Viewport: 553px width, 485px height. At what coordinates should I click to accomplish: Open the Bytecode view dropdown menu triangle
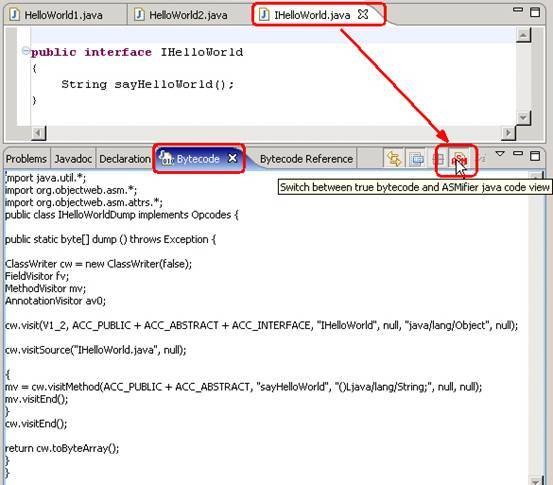(500, 154)
